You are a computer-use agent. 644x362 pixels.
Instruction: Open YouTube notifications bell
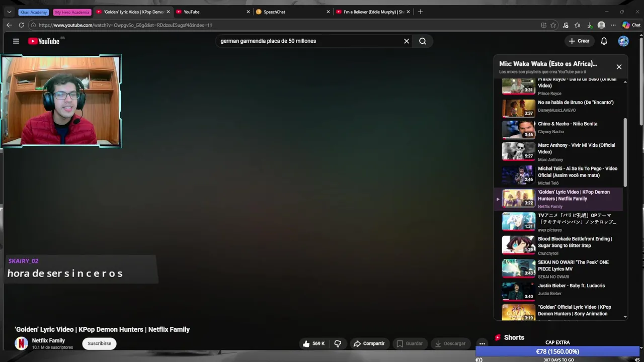pyautogui.click(x=604, y=41)
